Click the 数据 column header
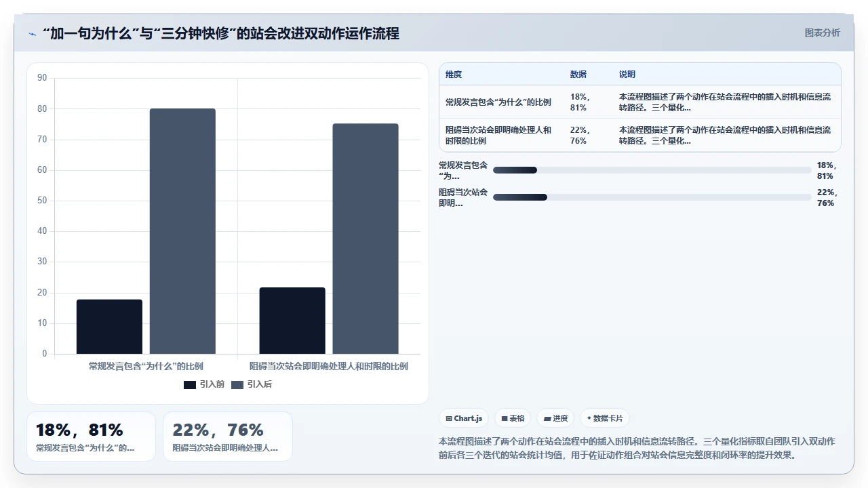868x488 pixels. point(578,75)
